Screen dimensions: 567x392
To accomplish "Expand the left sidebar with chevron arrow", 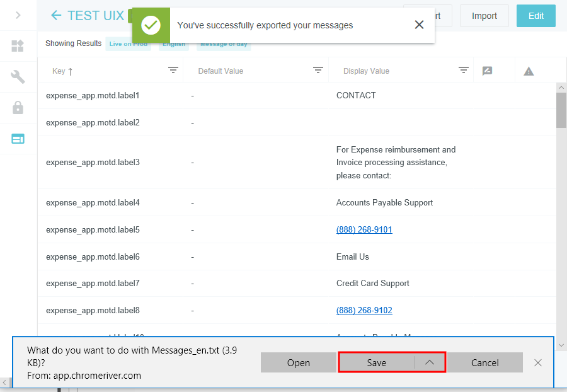I will 18,15.
